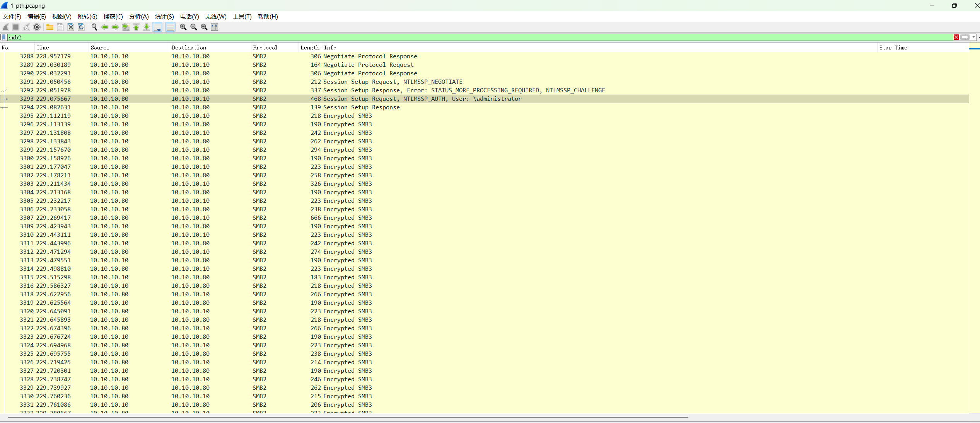Click the reload capture file icon
Image resolution: width=980 pixels, height=423 pixels.
81,27
